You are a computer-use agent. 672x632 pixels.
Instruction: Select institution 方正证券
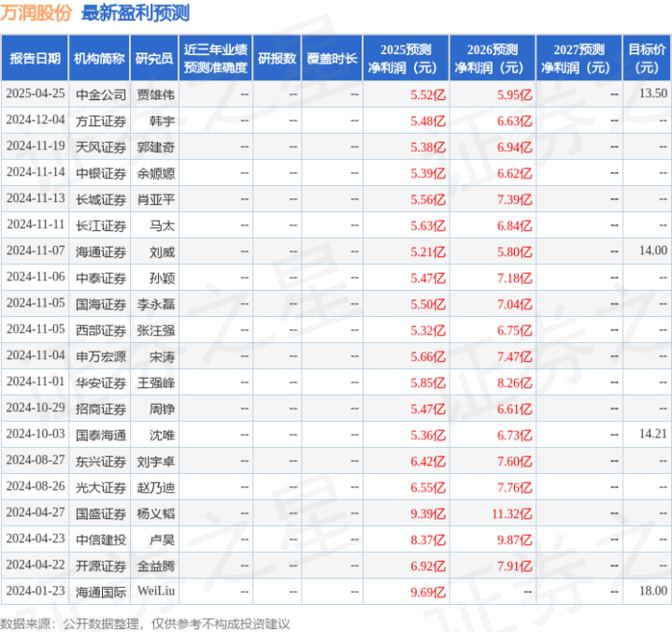tap(101, 122)
